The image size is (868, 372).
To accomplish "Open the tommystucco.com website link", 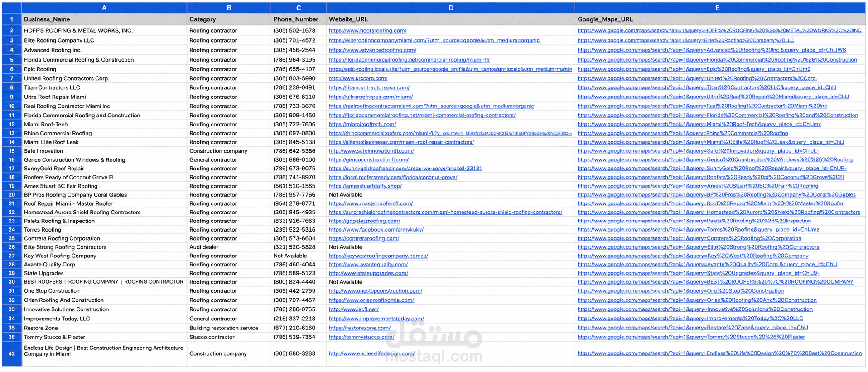I will 362,337.
